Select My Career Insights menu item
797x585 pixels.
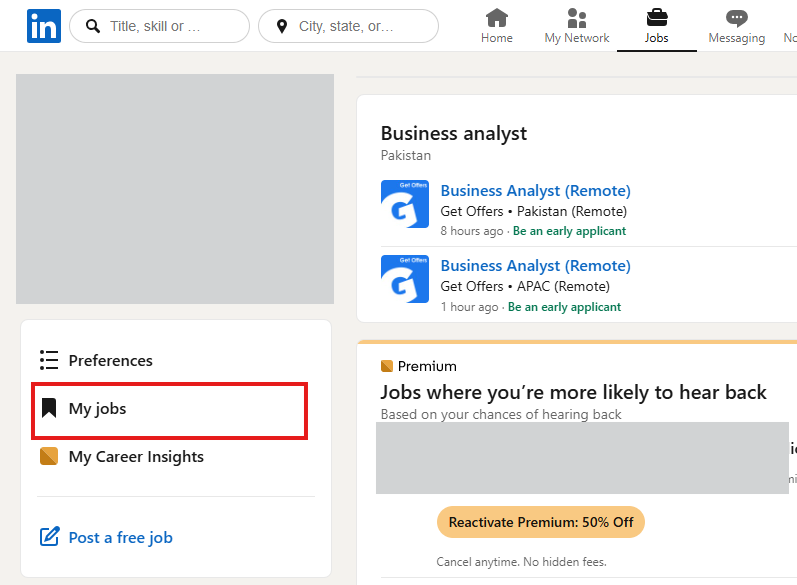136,457
